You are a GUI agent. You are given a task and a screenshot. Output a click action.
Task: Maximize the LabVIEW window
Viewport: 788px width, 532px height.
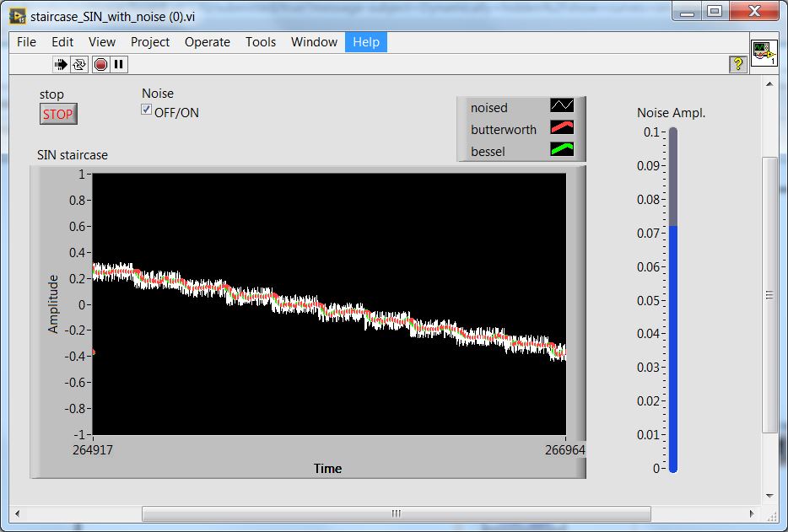(715, 11)
